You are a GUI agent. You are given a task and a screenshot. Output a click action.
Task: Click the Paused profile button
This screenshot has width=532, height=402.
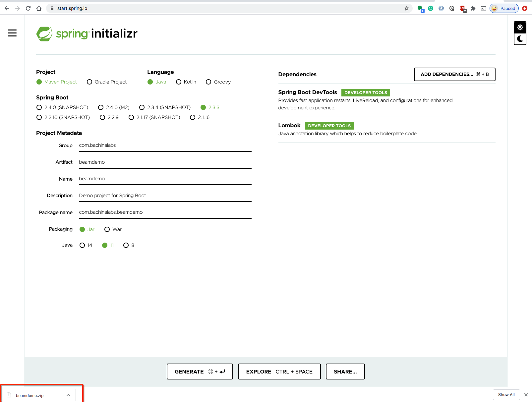coord(504,8)
